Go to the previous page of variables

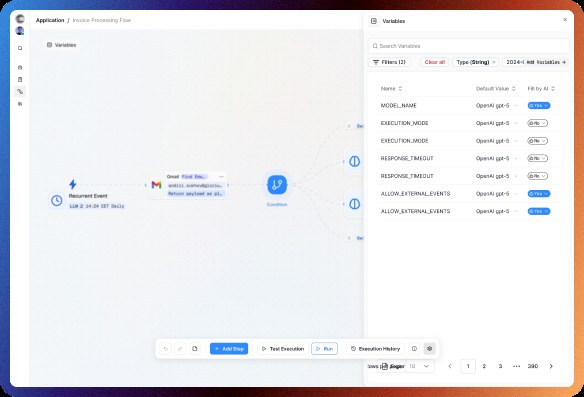450,366
